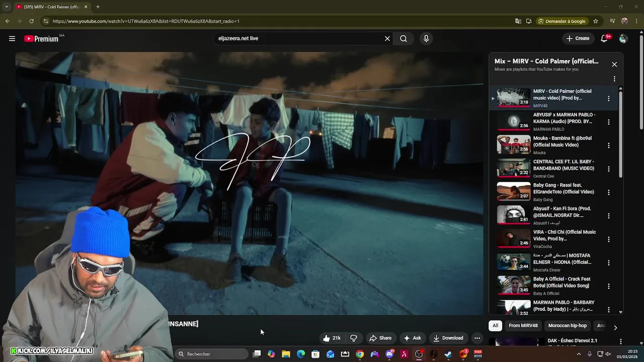
Task: Open the MOSTAFA ELNESR - HODNA video title
Action: (x=562, y=259)
